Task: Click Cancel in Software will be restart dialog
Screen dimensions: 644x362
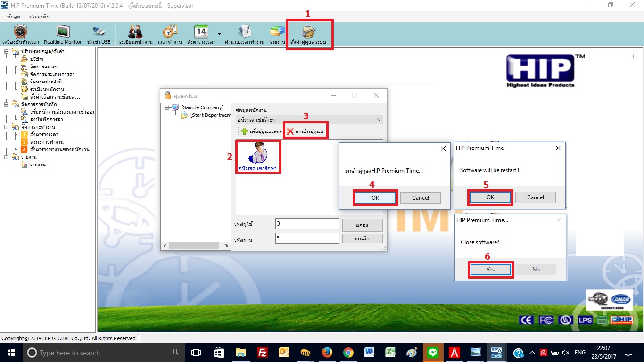Action: [536, 197]
